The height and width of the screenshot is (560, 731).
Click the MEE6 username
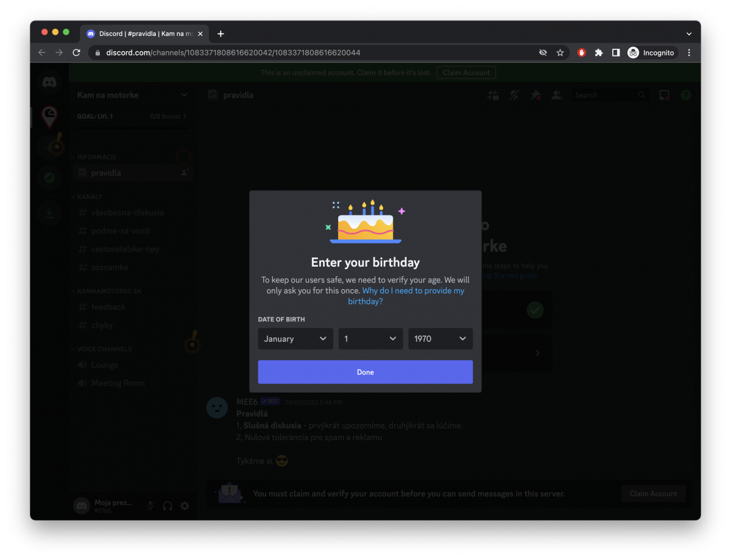pyautogui.click(x=247, y=402)
